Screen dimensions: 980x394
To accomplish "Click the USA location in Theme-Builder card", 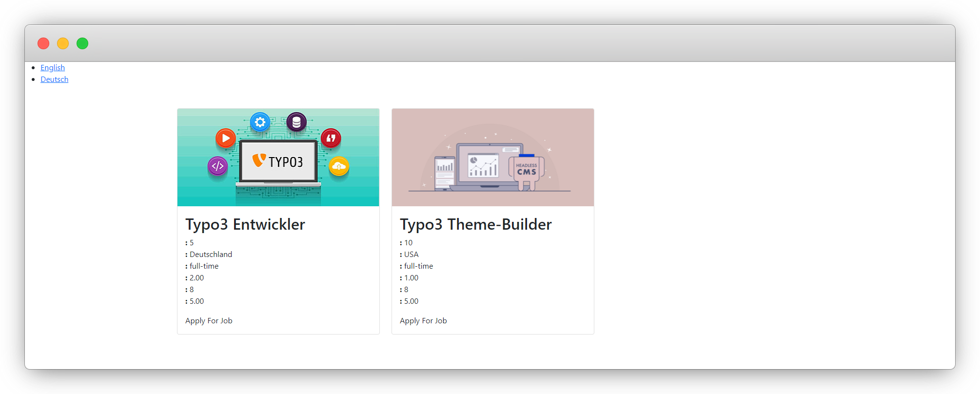I will click(x=411, y=255).
